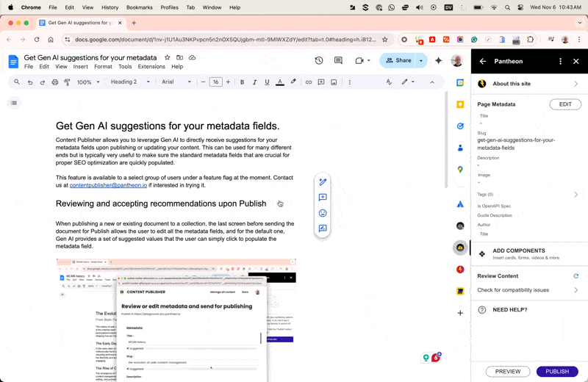Refresh Review Content in Pantheon panel
The image size is (588, 382).
pyautogui.click(x=576, y=276)
